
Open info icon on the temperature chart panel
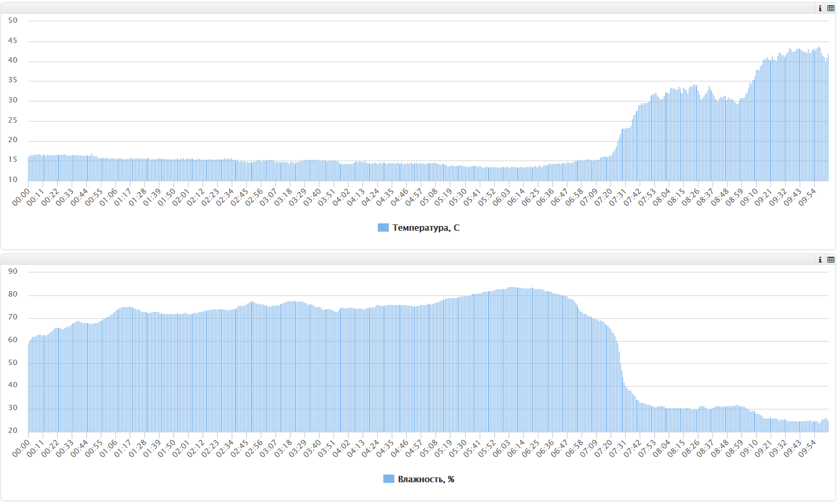click(x=820, y=8)
